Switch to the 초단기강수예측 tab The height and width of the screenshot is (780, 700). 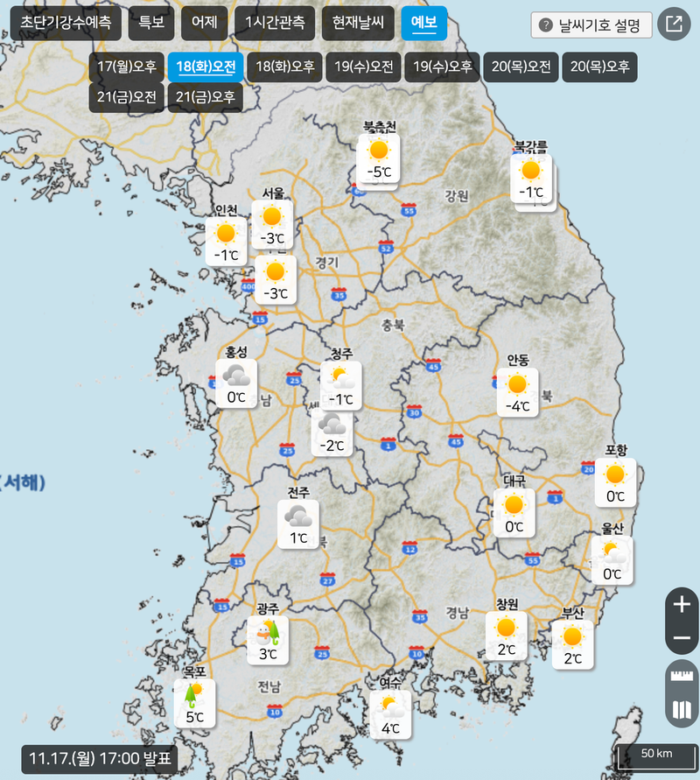coord(66,23)
